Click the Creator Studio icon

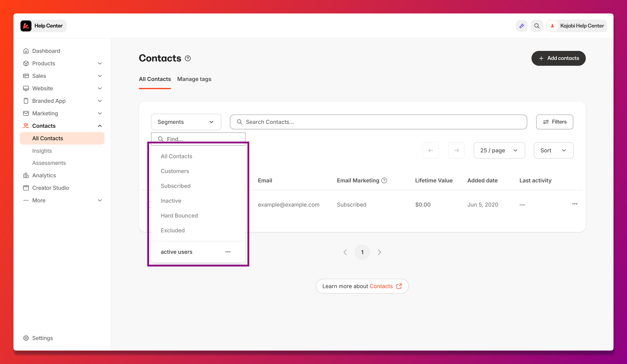coord(26,188)
